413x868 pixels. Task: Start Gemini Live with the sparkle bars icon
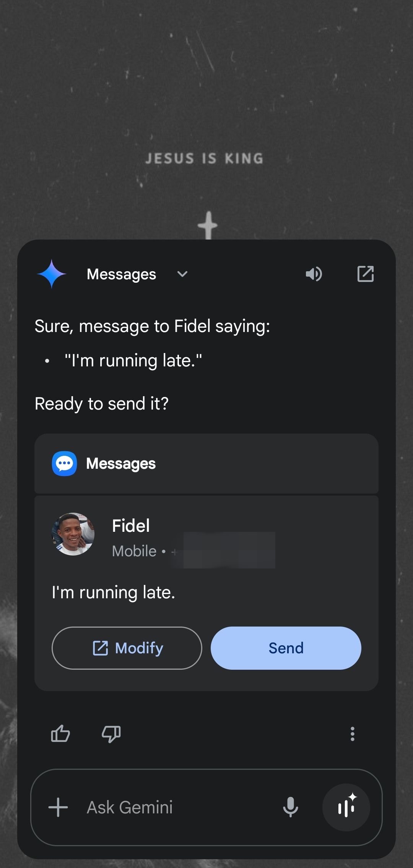pos(346,807)
